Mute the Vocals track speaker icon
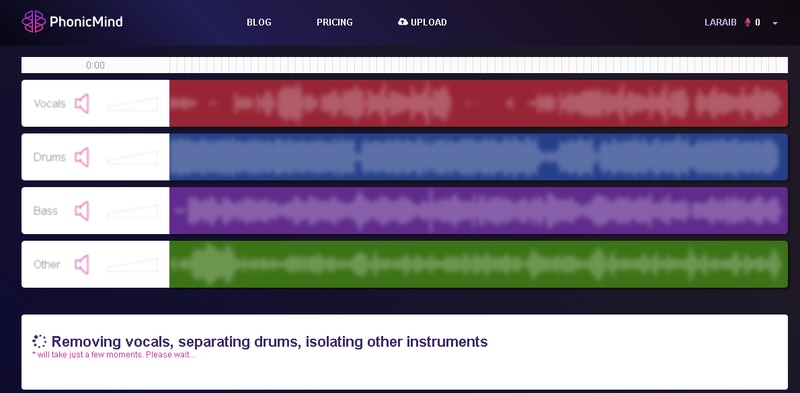 82,104
